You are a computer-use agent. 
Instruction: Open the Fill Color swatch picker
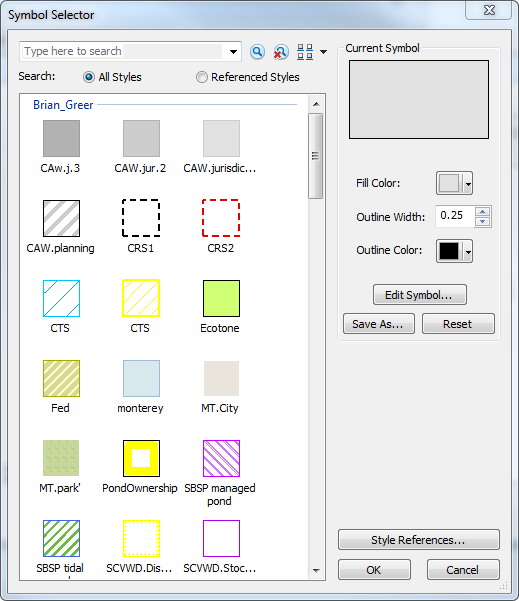tap(454, 183)
